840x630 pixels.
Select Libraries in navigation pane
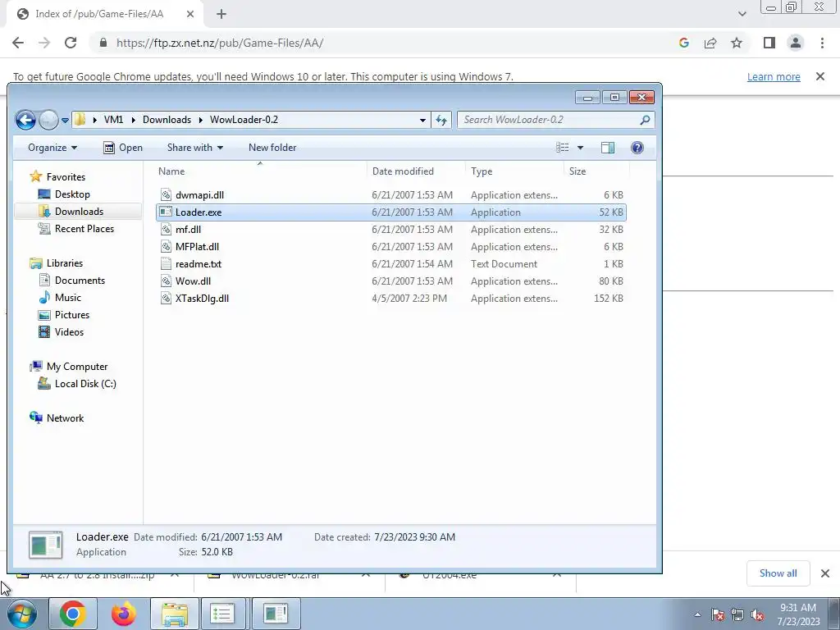[x=57, y=263]
